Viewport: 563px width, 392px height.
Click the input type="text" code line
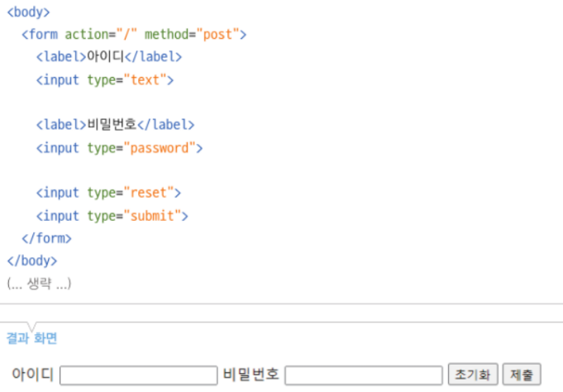104,79
